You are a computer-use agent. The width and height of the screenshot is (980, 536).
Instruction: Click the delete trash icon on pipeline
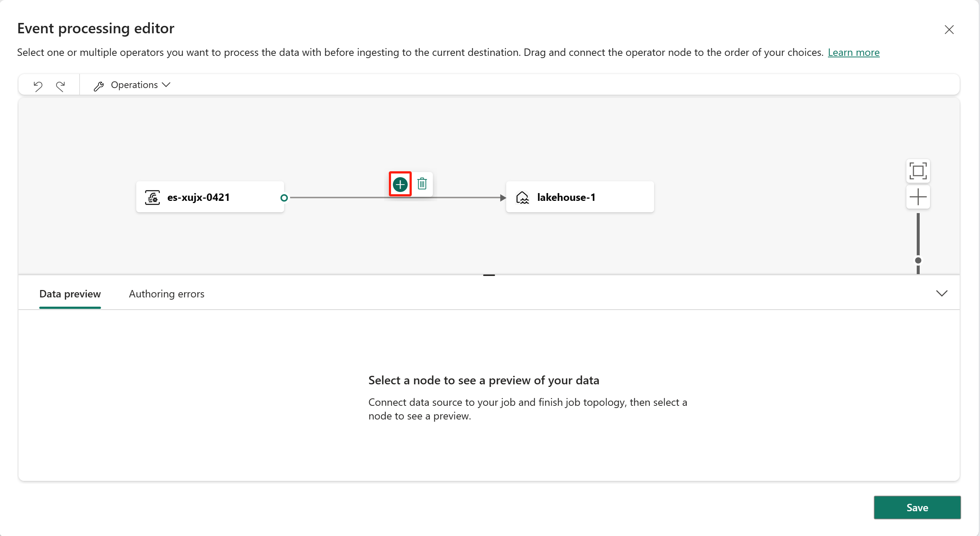click(422, 184)
